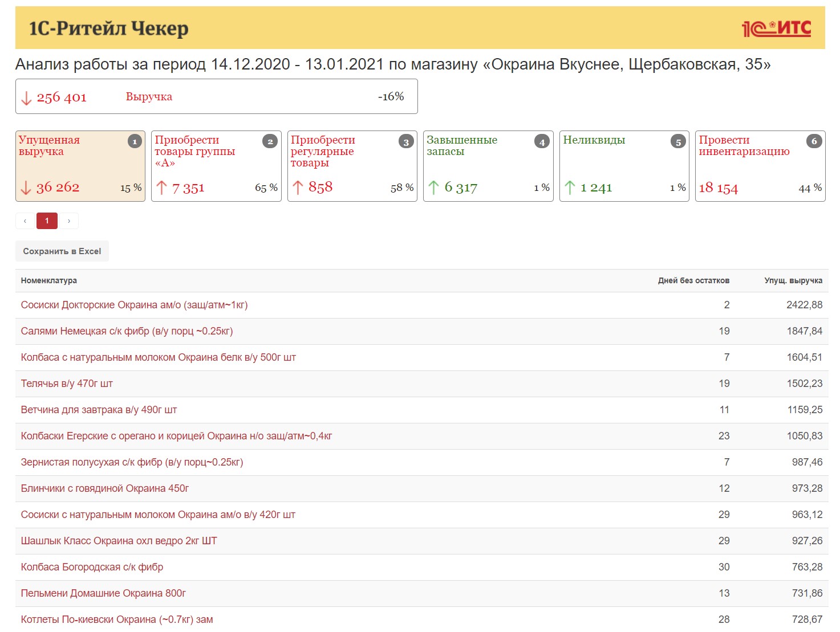
Task: Go to next page with right chevron
Action: point(69,221)
